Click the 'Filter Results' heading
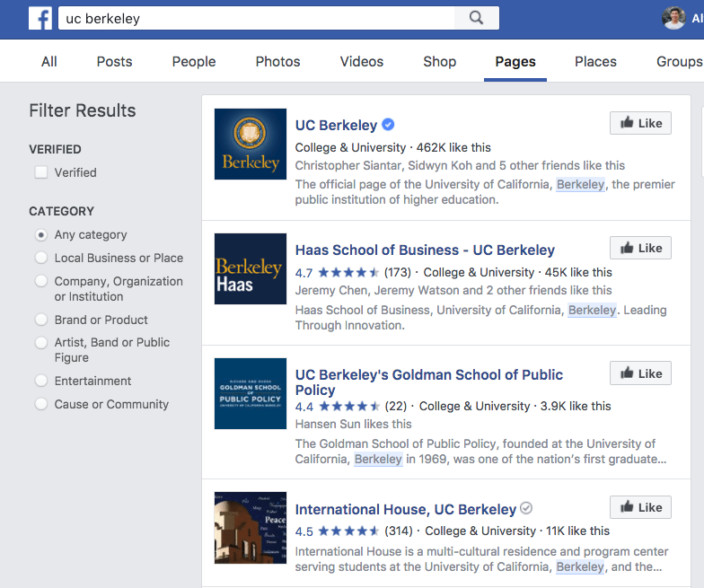Viewport: 704px width, 588px height. [83, 110]
